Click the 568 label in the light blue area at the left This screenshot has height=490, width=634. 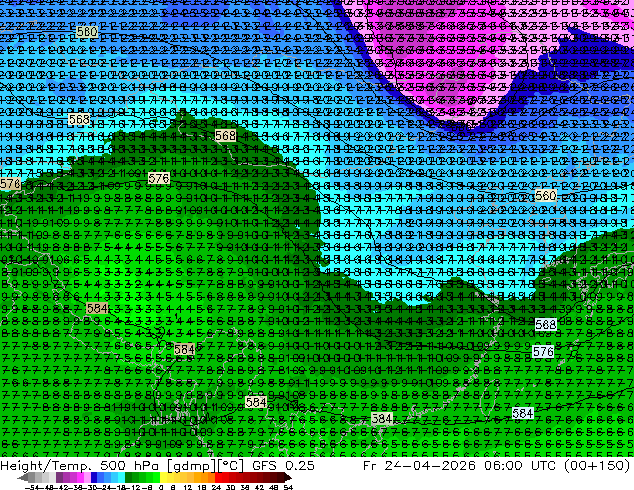79,119
